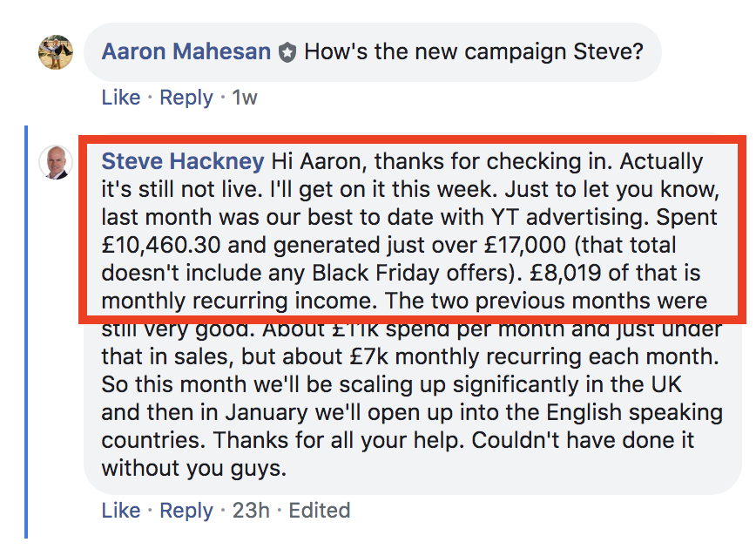
Task: Click the Steve Hackney name link
Action: coord(183,161)
